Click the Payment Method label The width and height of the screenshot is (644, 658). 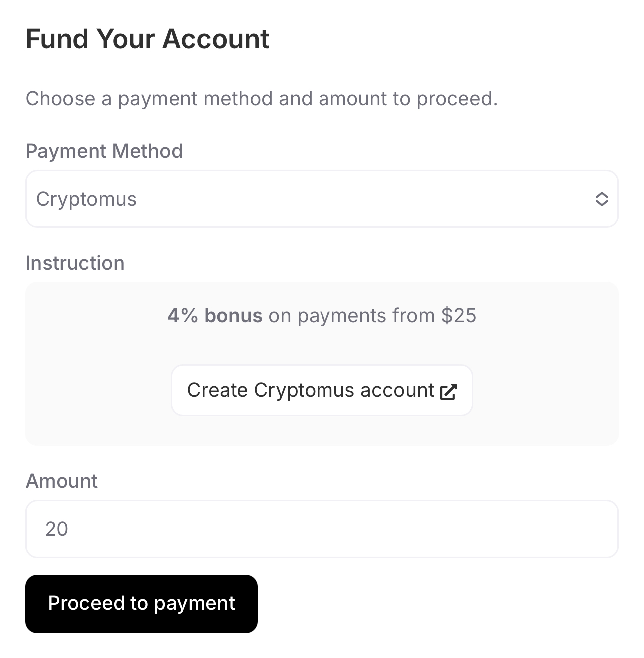(x=104, y=151)
